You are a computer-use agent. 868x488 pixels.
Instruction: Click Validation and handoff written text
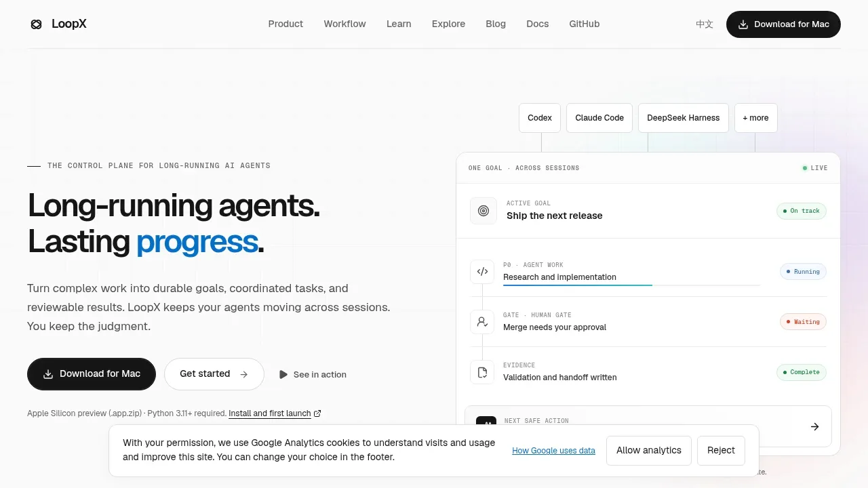coord(560,378)
